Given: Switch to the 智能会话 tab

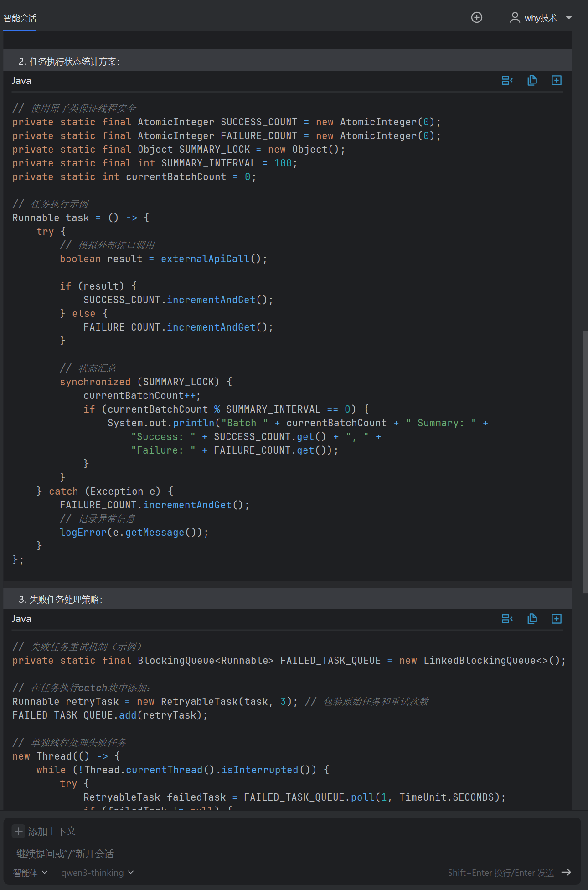Looking at the screenshot, I should pyautogui.click(x=20, y=18).
